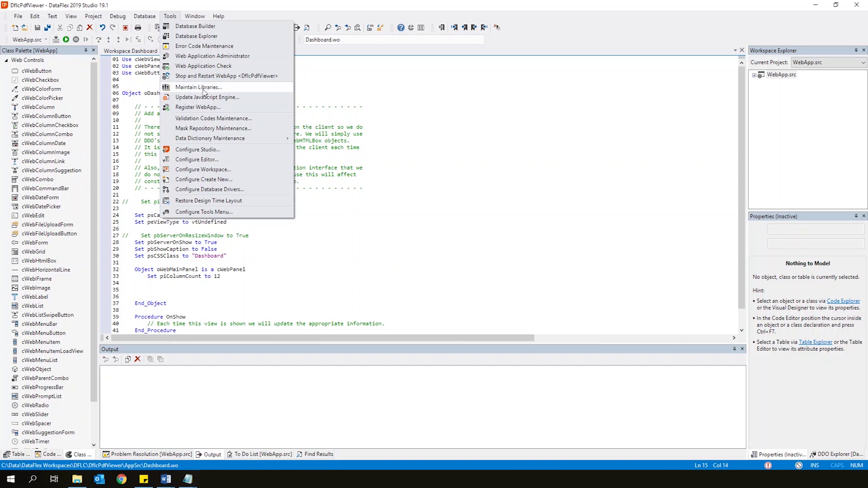The height and width of the screenshot is (488, 868).
Task: Collapse the Web Controls palette group
Action: click(x=6, y=60)
